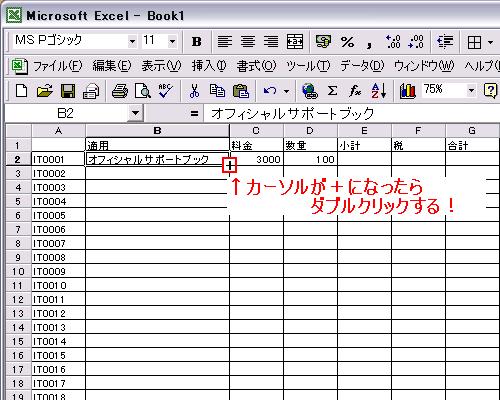This screenshot has width=500, height=400.
Task: Print the worksheet
Action: (120, 91)
